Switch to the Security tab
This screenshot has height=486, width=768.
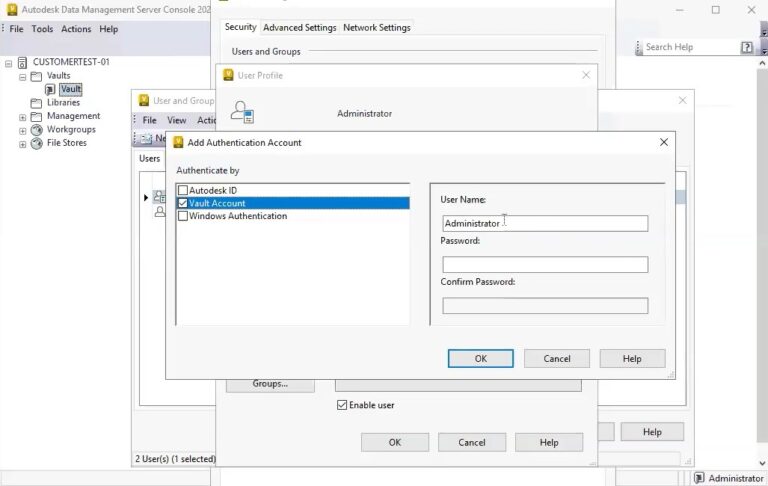[x=240, y=27]
